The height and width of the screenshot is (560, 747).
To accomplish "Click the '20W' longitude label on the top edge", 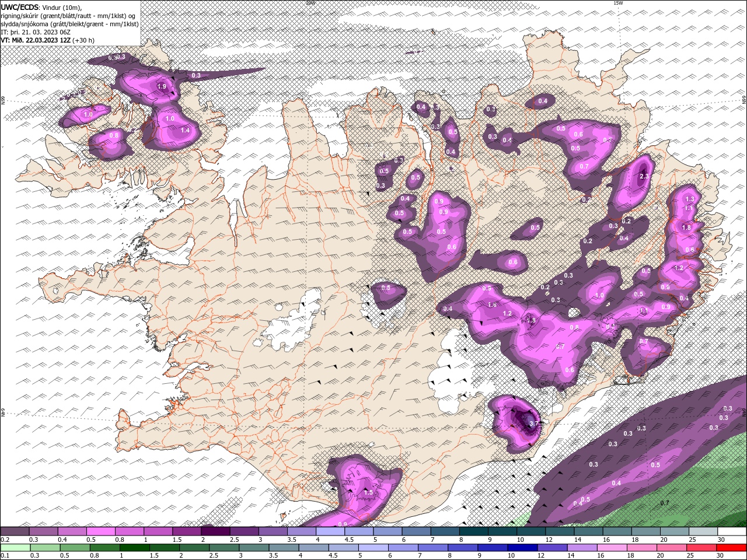I will pyautogui.click(x=310, y=2).
